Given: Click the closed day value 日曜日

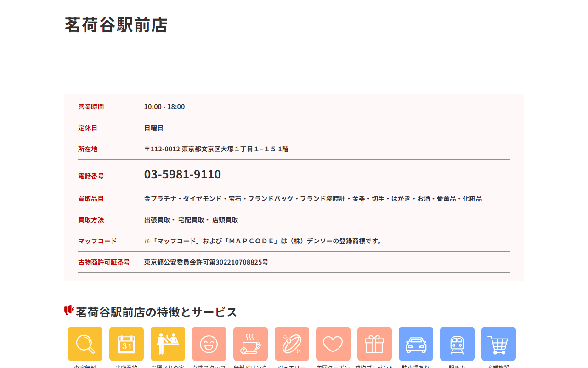Looking at the screenshot, I should (154, 128).
